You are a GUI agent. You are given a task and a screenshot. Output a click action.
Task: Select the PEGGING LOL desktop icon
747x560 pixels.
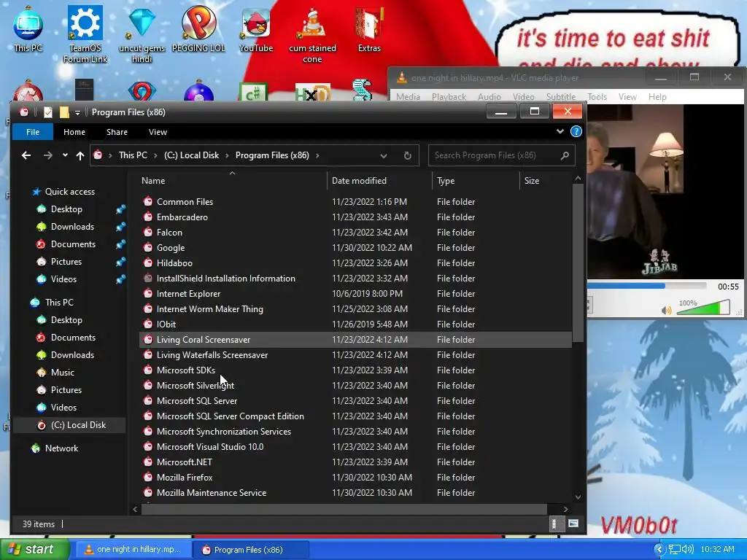coord(198,29)
